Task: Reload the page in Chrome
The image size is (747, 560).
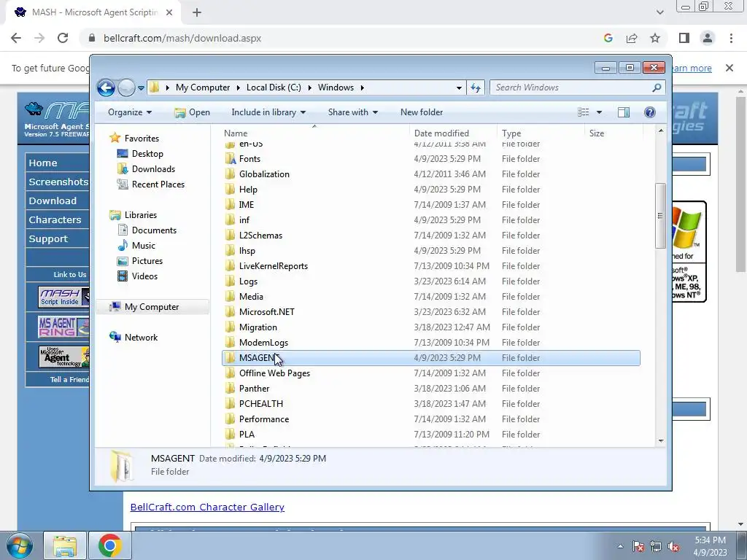Action: tap(63, 38)
